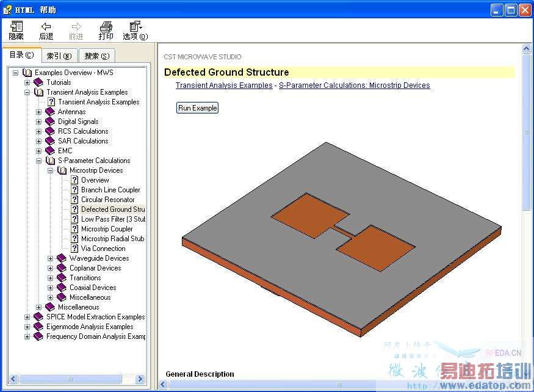Collapse the S-Parameter Calculations node
This screenshot has height=392, width=534.
point(38,161)
